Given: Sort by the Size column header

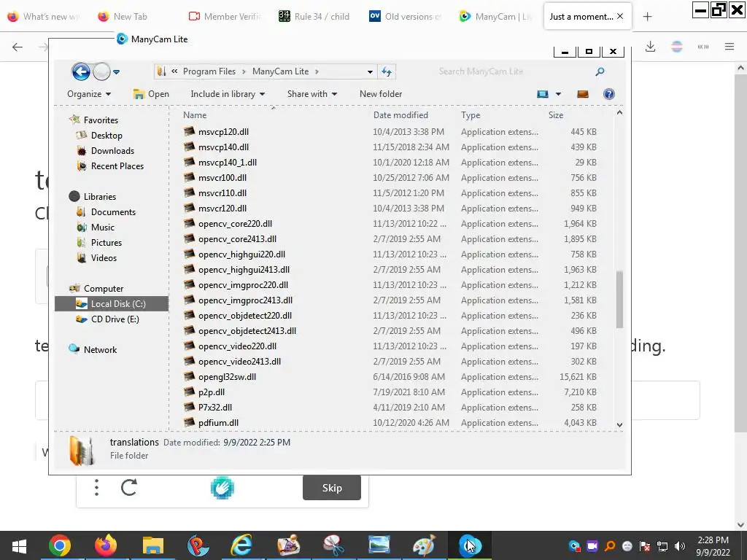Looking at the screenshot, I should click(x=555, y=114).
